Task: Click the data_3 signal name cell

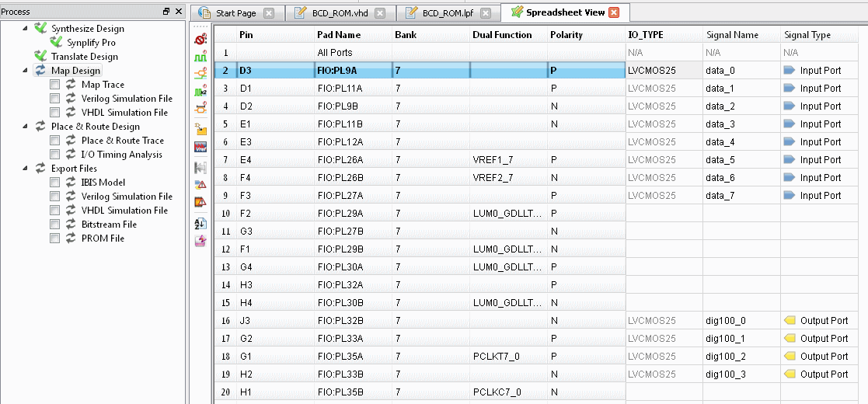Action: click(742, 124)
